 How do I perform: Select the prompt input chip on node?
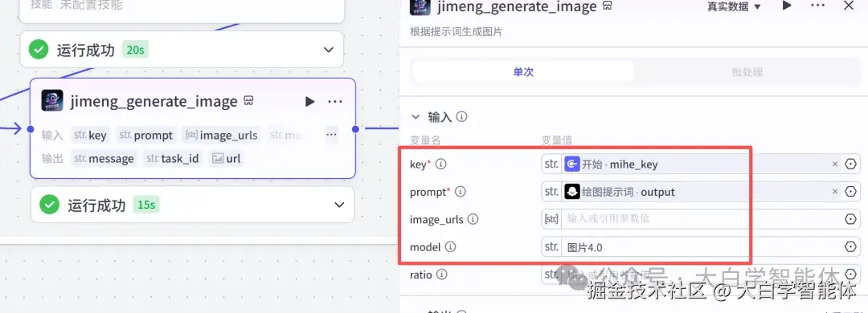pos(146,135)
